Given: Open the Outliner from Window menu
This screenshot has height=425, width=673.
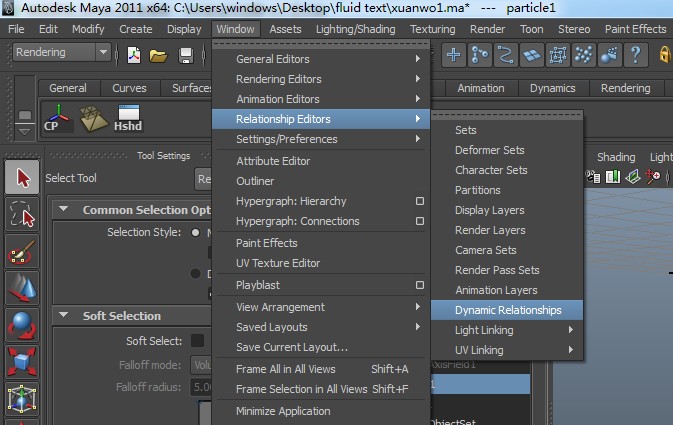Looking at the screenshot, I should click(321, 181).
